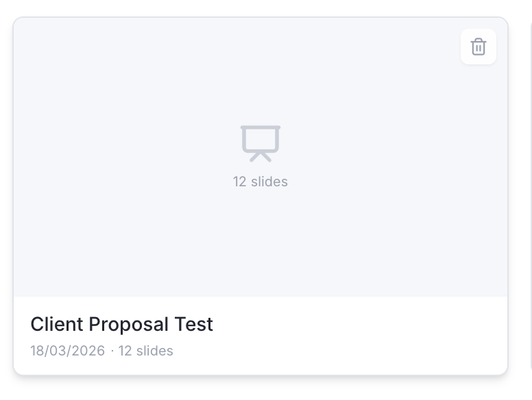Click the dot separator before "12 slides"
The height and width of the screenshot is (400, 532).
pyautogui.click(x=112, y=351)
